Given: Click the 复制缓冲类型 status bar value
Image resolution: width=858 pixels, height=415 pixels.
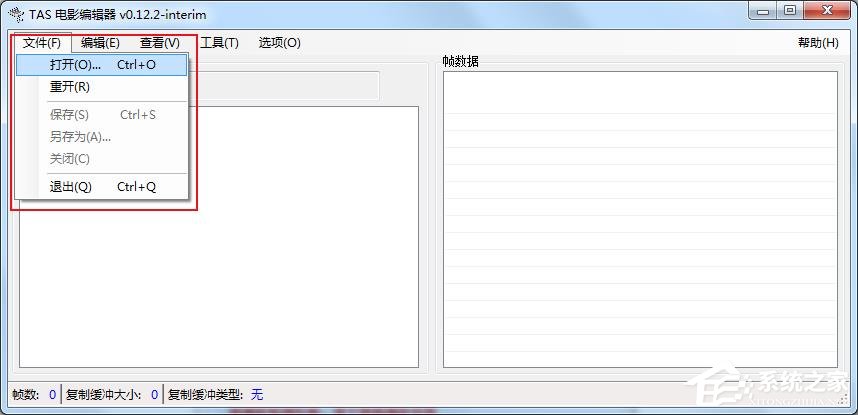Looking at the screenshot, I should coord(257,395).
